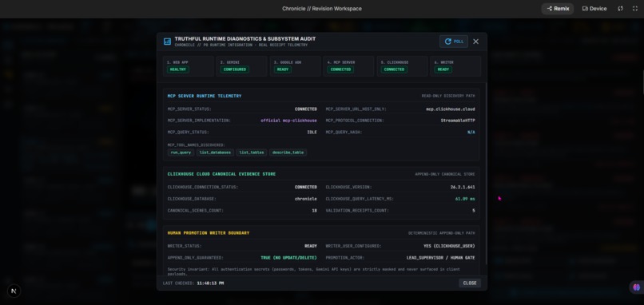The image size is (644, 305).
Task: Click the DETERMINISTIC APPEND-ONLY PATH label
Action: click(x=442, y=233)
